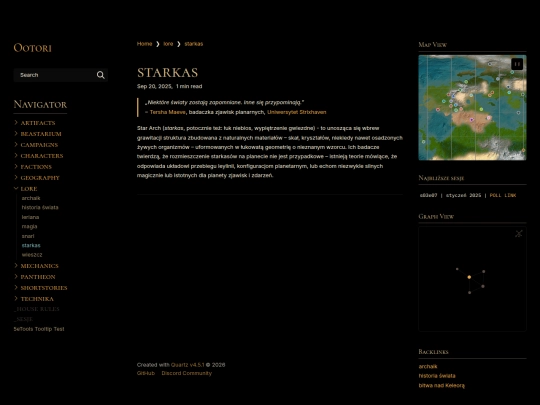The image size is (540, 405).
Task: Open the historia świata backlink
Action: tap(437, 376)
